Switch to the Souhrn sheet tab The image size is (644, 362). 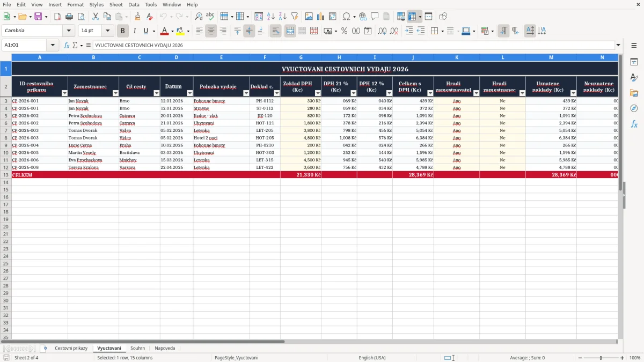137,348
